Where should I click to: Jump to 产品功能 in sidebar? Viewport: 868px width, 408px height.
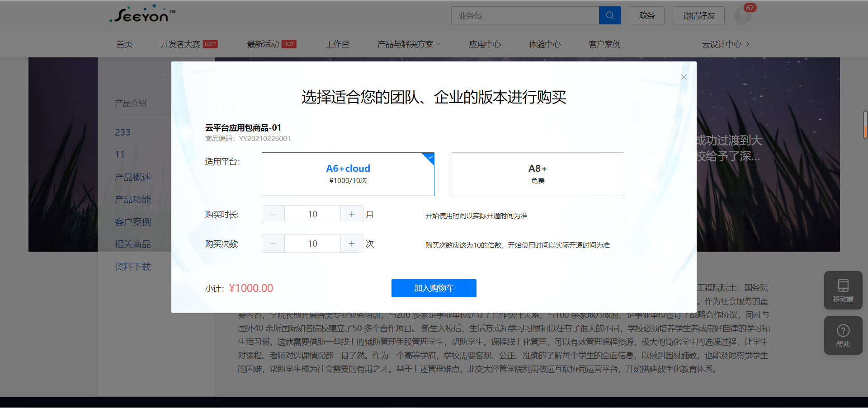tap(133, 199)
